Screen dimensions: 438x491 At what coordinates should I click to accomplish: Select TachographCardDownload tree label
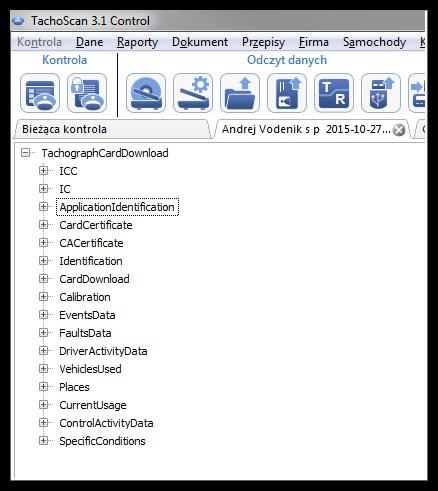105,153
